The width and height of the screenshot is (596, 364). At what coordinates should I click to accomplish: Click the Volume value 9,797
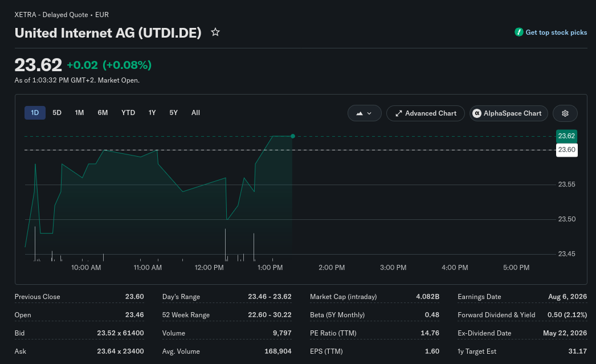pos(282,333)
